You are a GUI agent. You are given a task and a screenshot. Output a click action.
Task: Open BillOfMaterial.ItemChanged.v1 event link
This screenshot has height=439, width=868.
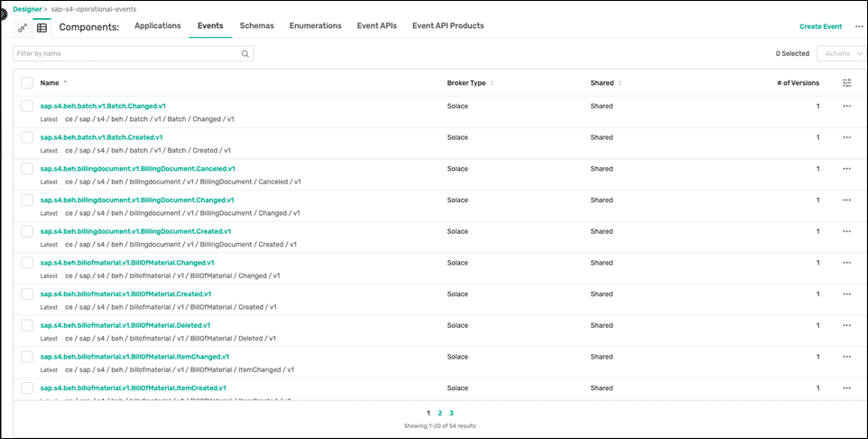tap(134, 357)
